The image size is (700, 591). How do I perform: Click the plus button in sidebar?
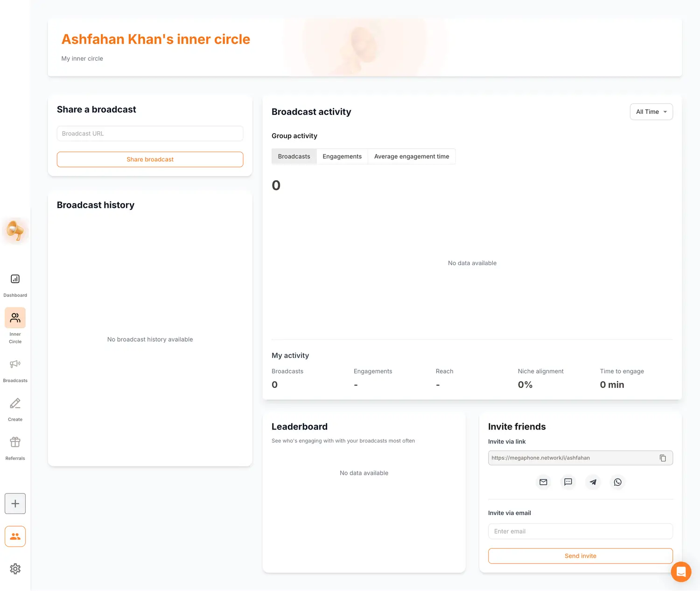(x=15, y=504)
